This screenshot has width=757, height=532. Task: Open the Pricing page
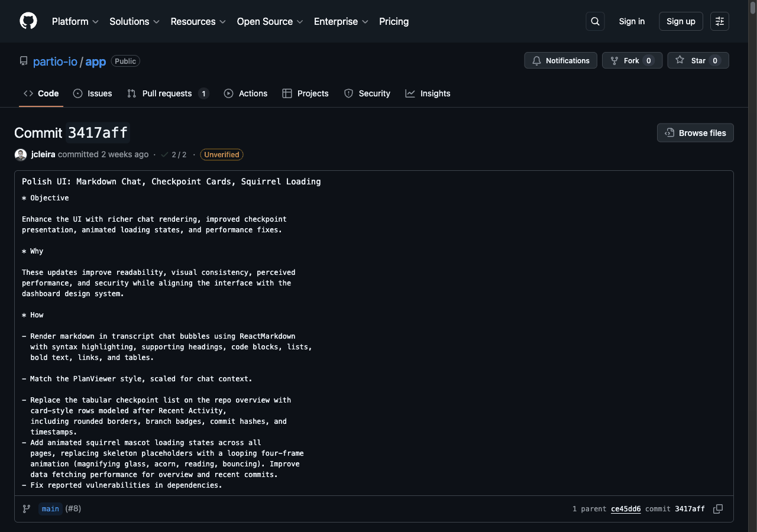[x=394, y=21]
